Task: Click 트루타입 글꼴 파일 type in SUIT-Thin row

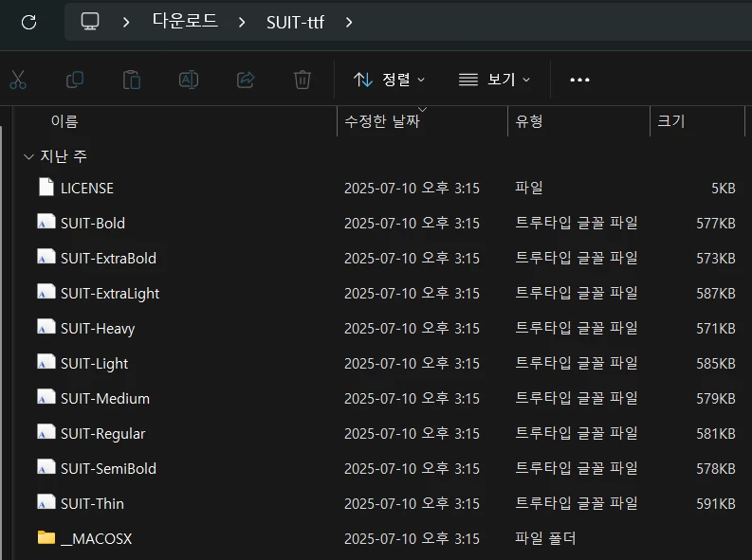Action: click(x=577, y=503)
